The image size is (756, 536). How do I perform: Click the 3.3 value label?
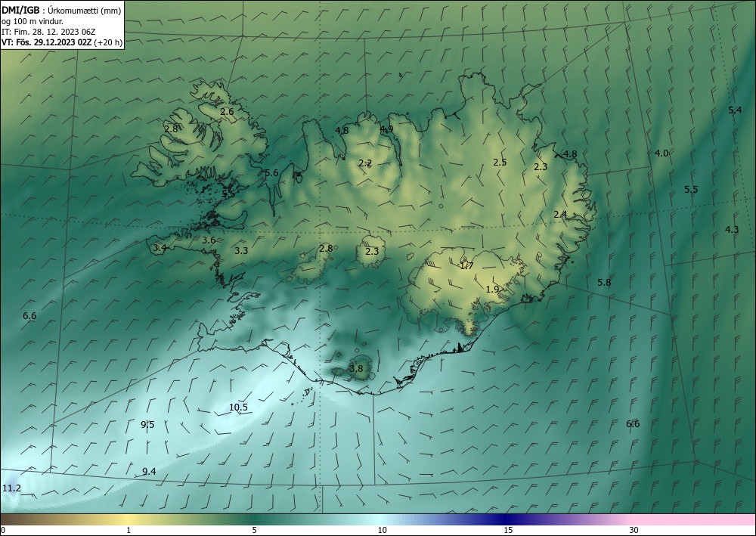pos(242,250)
